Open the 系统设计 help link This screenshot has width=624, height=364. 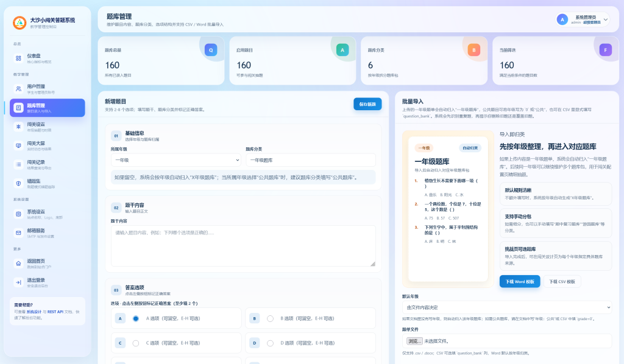(x=34, y=312)
